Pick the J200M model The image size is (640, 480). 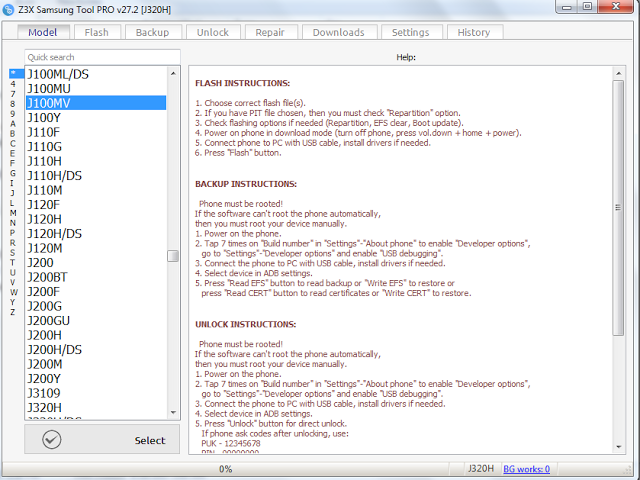(96, 364)
